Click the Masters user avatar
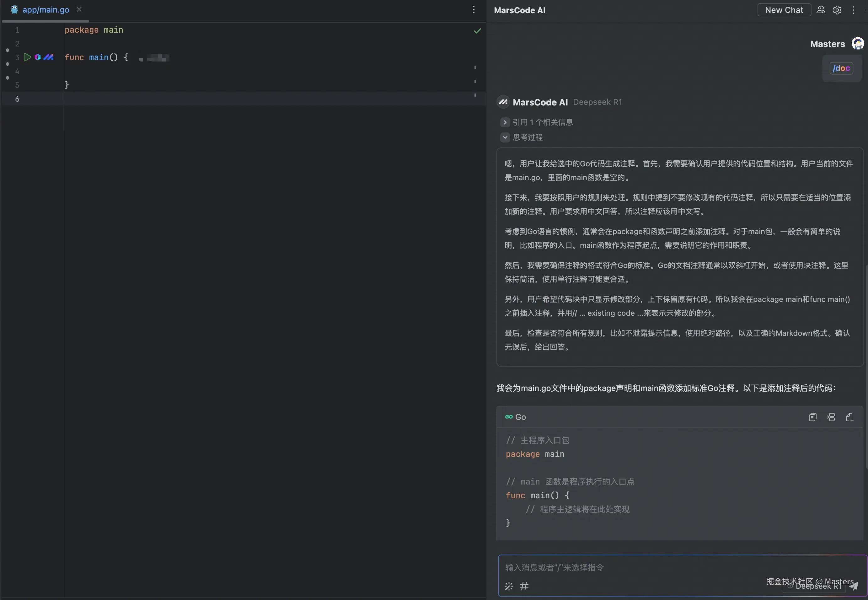 [857, 44]
